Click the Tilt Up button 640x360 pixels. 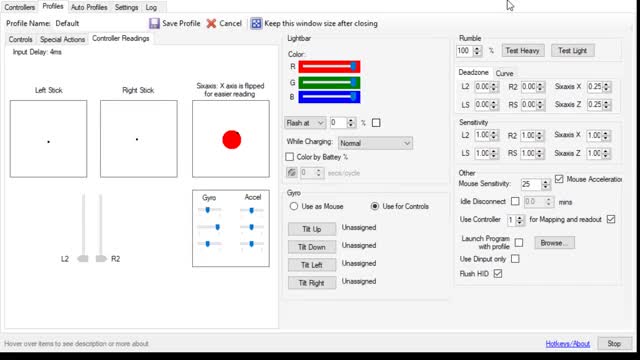pyautogui.click(x=312, y=229)
